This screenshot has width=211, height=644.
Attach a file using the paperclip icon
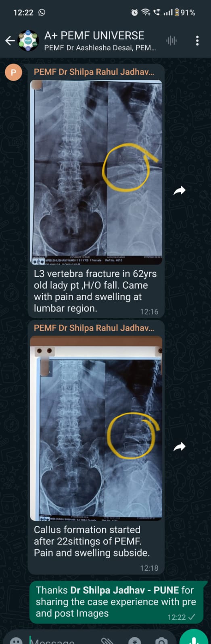[x=107, y=640]
